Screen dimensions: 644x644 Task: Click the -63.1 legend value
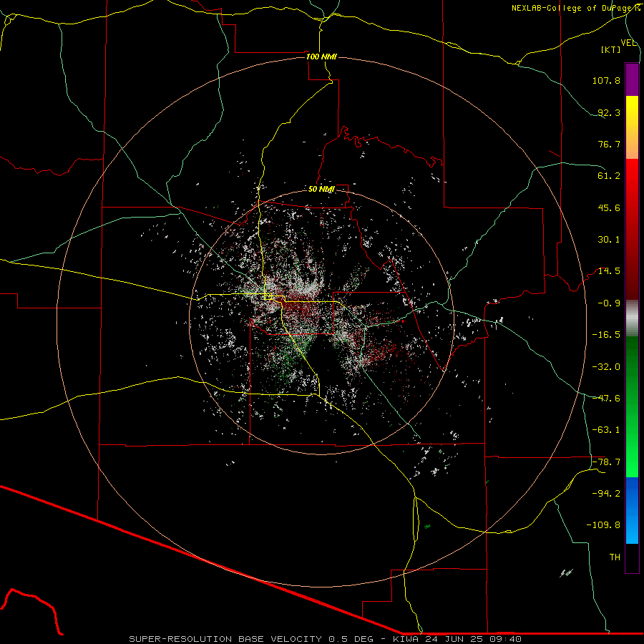point(606,430)
